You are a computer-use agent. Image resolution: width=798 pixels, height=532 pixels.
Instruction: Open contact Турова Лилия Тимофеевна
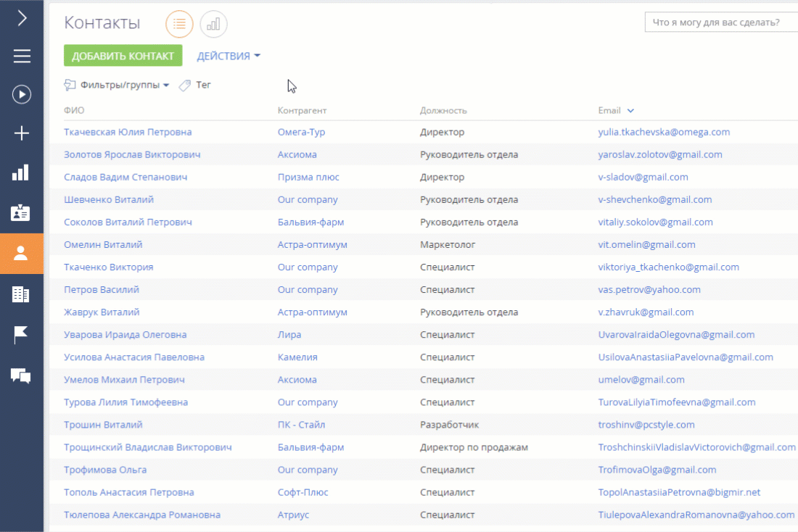126,402
